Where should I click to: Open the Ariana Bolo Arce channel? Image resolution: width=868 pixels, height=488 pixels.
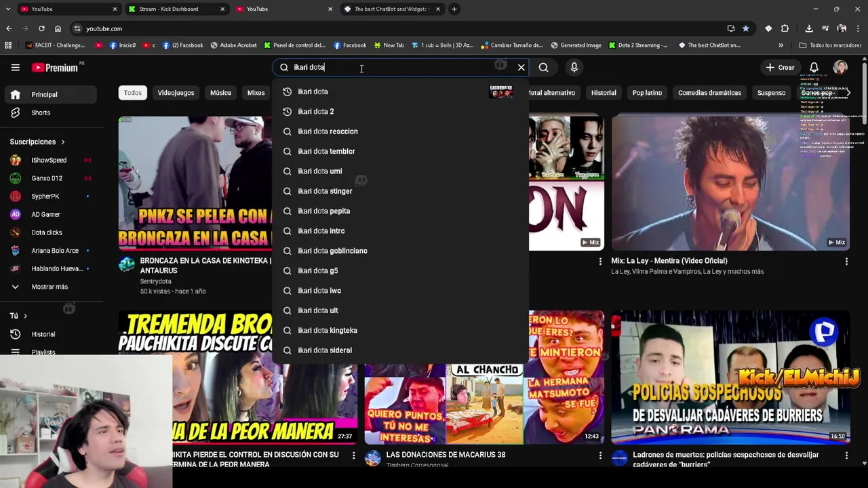click(50, 251)
